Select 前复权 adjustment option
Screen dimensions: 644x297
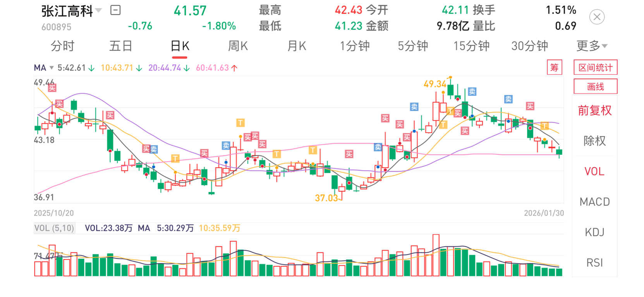594,111
